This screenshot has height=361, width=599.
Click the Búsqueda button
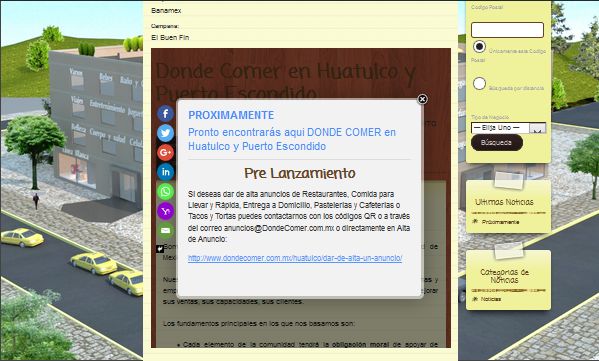pyautogui.click(x=497, y=142)
